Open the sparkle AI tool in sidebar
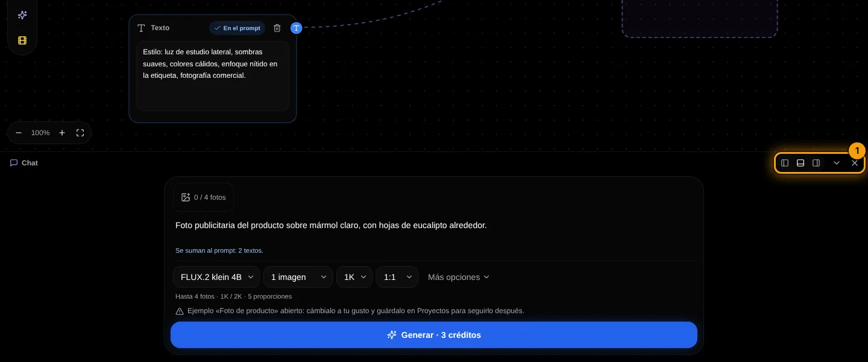 coord(22,15)
